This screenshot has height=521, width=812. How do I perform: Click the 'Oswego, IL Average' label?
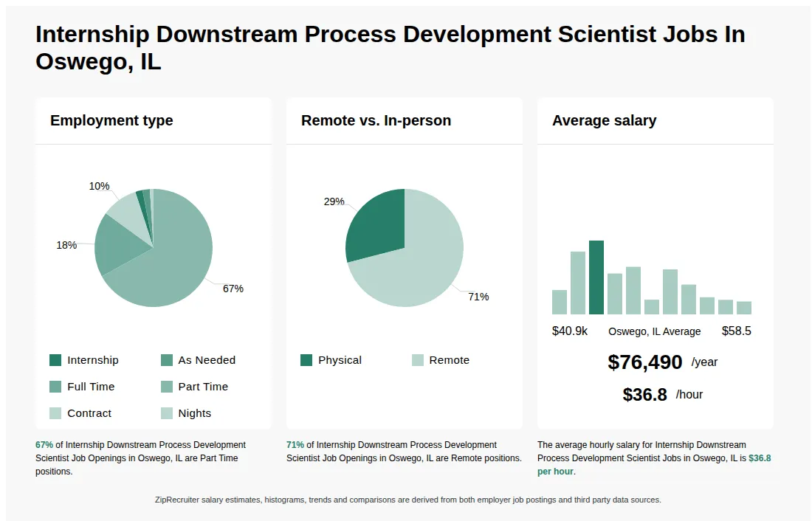[655, 331]
